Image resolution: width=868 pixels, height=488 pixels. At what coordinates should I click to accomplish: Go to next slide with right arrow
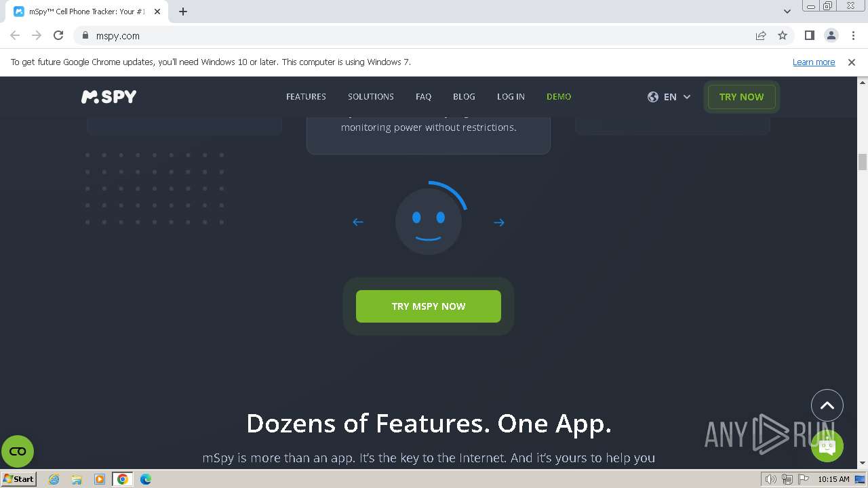[499, 222]
